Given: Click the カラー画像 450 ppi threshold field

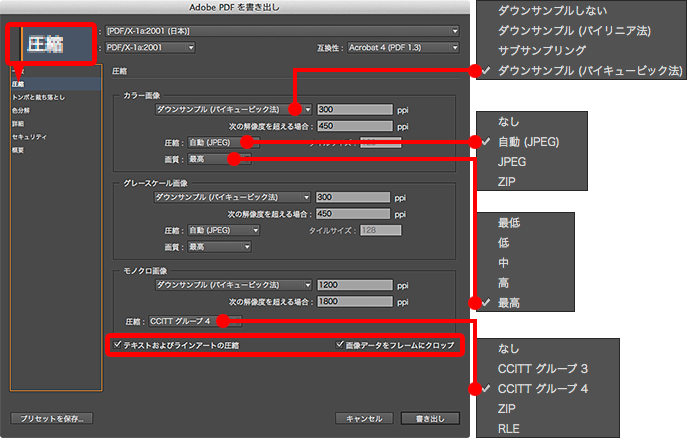Looking at the screenshot, I should coord(354,126).
